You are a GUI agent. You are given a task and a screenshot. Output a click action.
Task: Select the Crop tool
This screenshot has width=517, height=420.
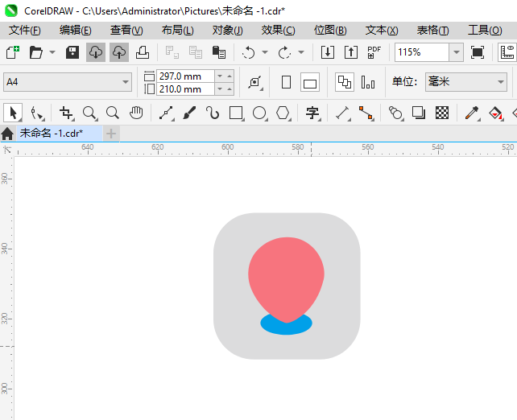tap(66, 113)
